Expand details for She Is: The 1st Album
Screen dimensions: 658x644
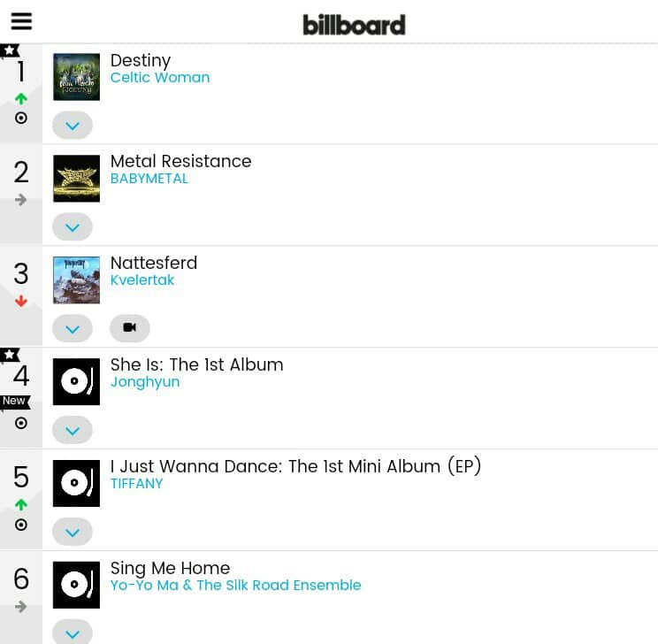tap(73, 431)
